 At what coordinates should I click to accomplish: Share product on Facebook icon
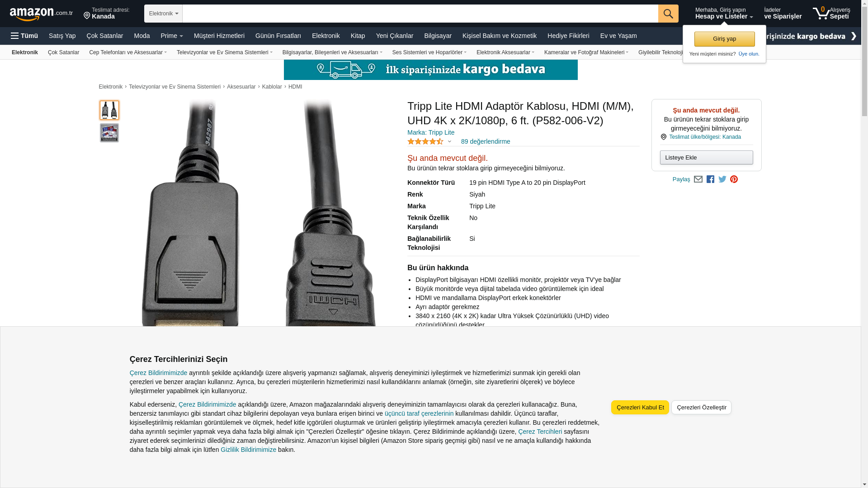[x=710, y=179]
